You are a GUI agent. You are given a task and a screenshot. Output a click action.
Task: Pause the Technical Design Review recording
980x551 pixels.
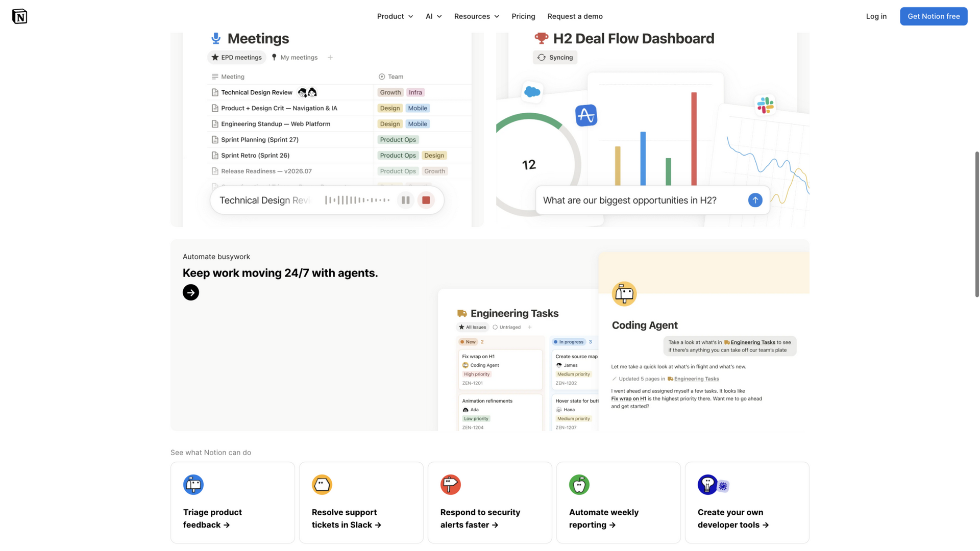pyautogui.click(x=405, y=201)
